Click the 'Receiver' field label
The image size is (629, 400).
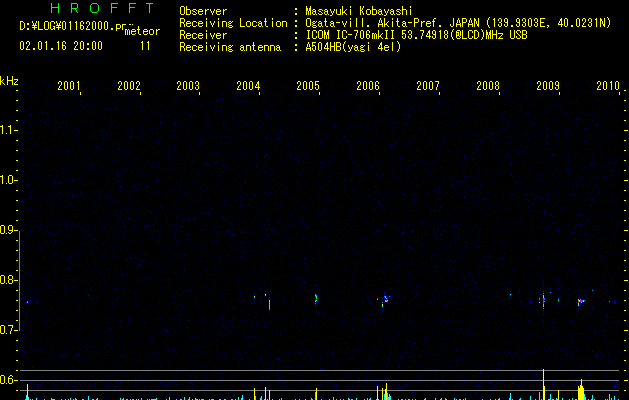pyautogui.click(x=203, y=35)
